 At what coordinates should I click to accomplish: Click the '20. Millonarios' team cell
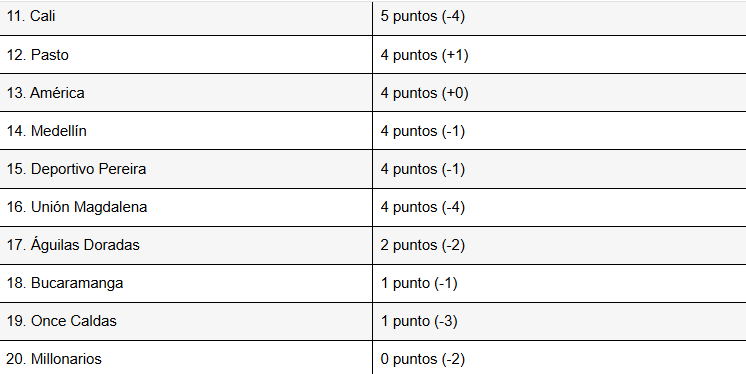click(x=186, y=358)
